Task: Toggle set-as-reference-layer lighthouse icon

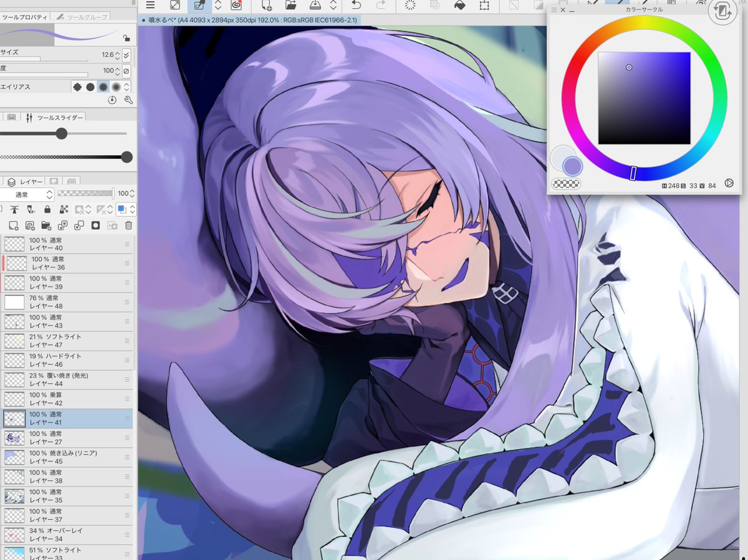Action: click(x=14, y=210)
